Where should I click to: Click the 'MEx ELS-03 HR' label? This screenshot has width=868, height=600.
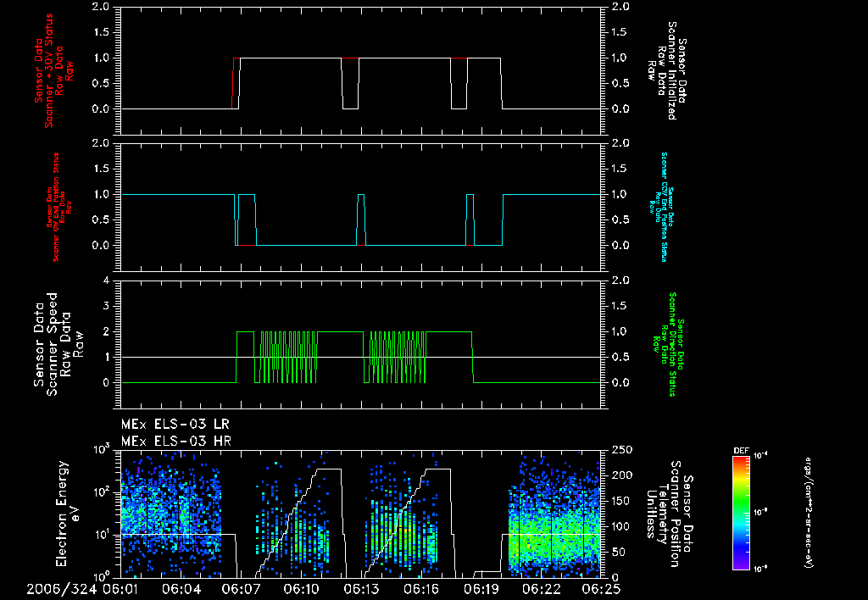pyautogui.click(x=176, y=442)
